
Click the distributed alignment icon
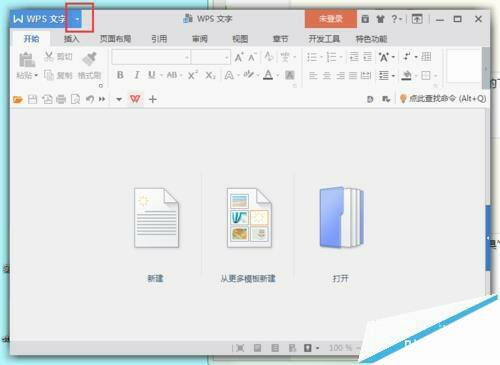366,76
